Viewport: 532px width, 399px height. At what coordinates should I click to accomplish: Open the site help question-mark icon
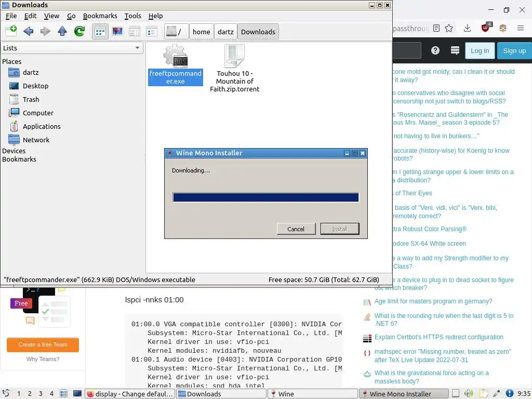point(435,50)
